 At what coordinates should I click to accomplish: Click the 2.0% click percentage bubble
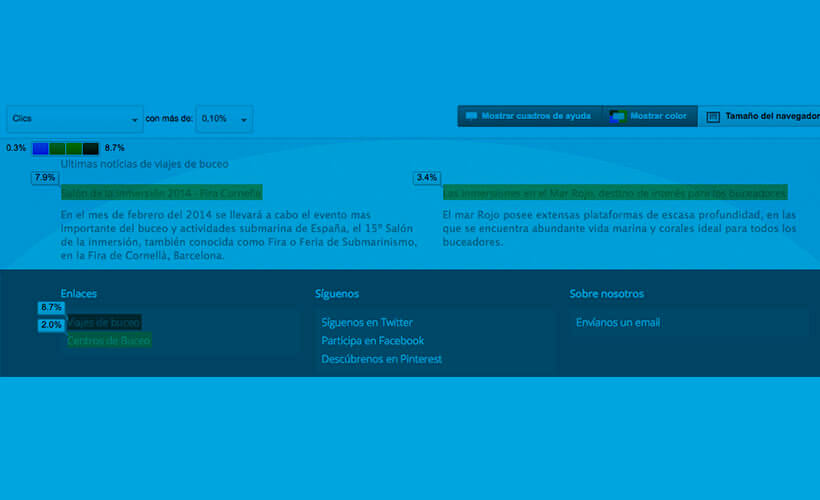tap(51, 325)
